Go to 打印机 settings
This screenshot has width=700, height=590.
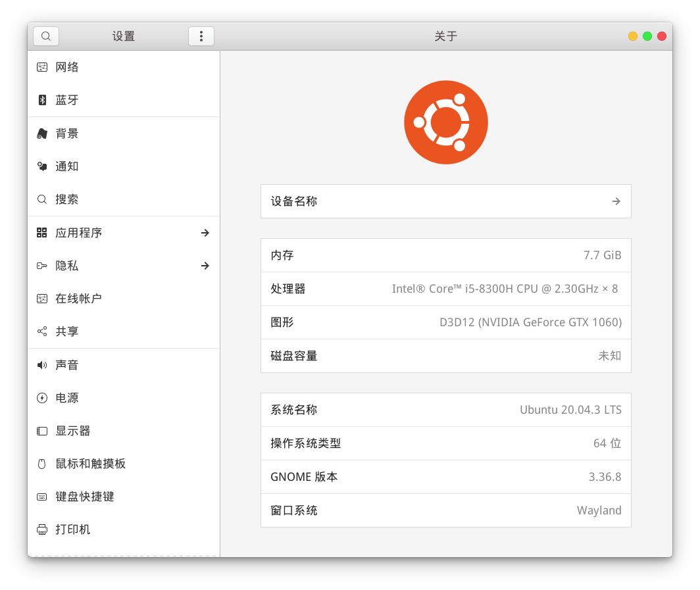pyautogui.click(x=124, y=529)
